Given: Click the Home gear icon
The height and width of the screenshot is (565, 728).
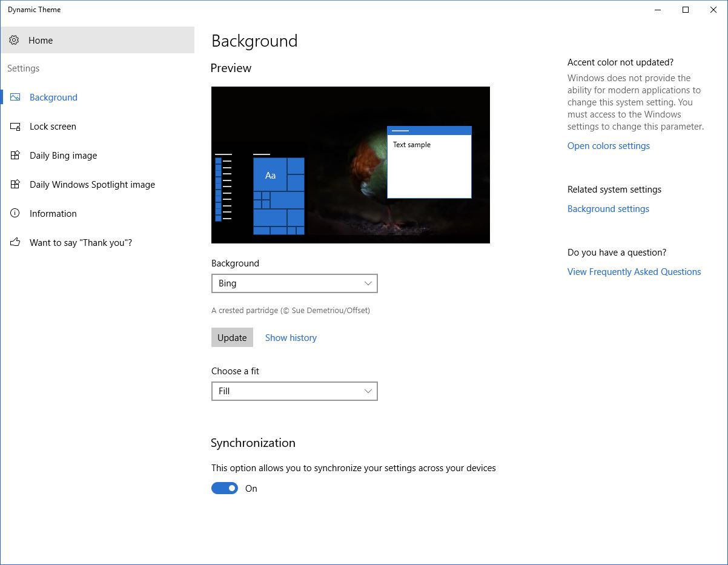Looking at the screenshot, I should point(15,40).
